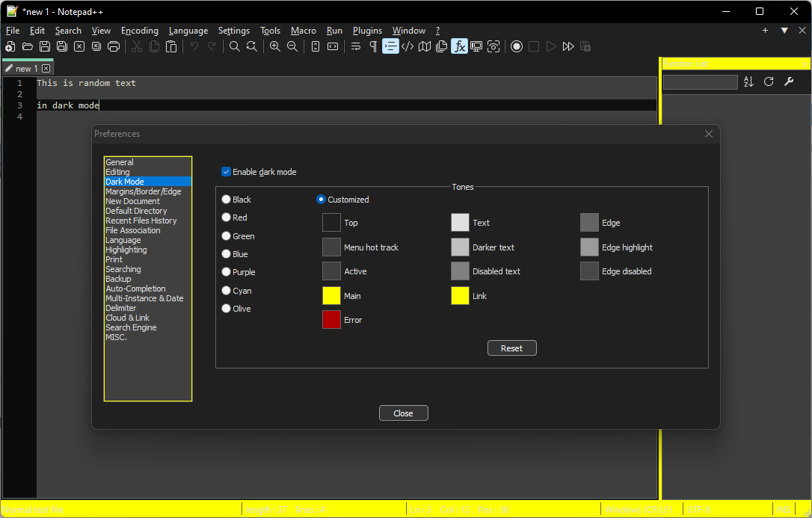Open the Document Map icon
Viewport: 812px width, 518px height.
425,46
